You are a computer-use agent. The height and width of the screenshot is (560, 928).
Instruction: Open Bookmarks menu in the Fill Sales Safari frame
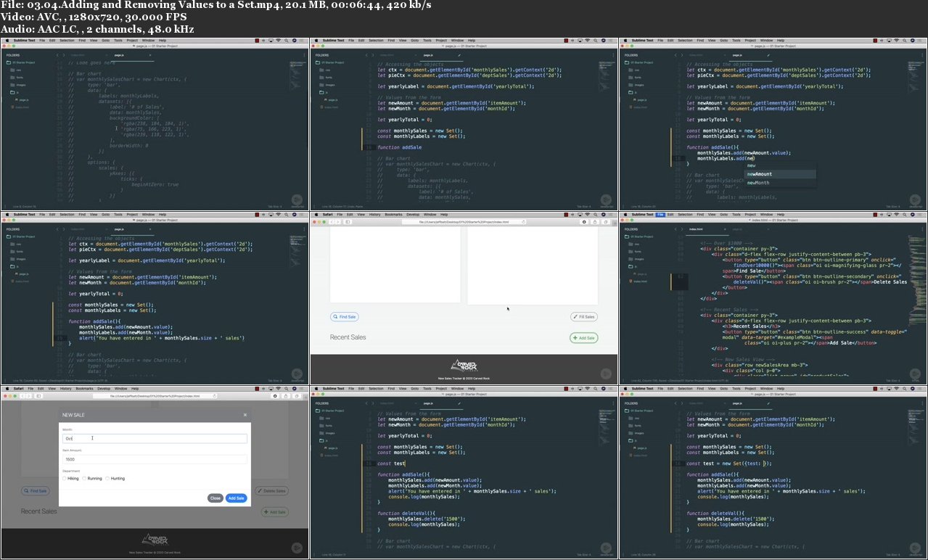[393, 215]
